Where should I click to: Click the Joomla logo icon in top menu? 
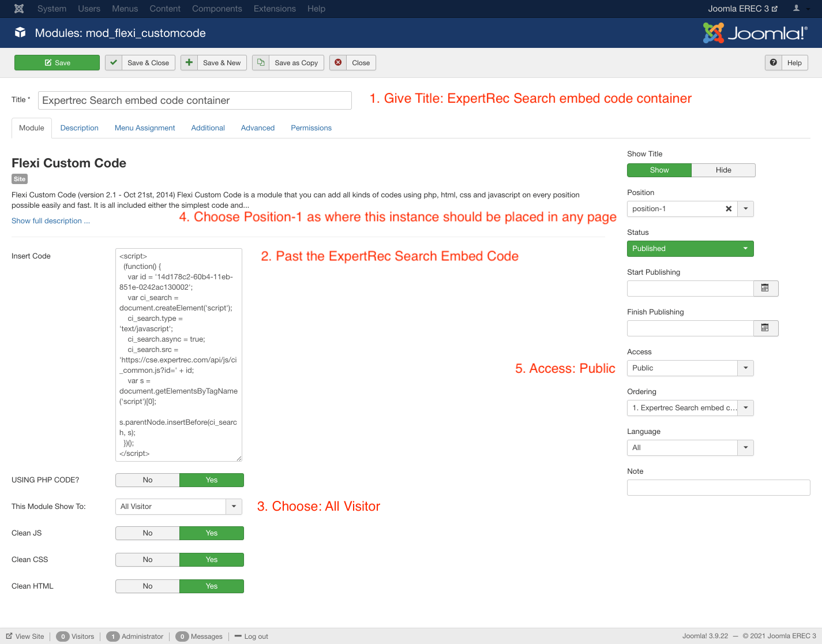[x=19, y=9]
